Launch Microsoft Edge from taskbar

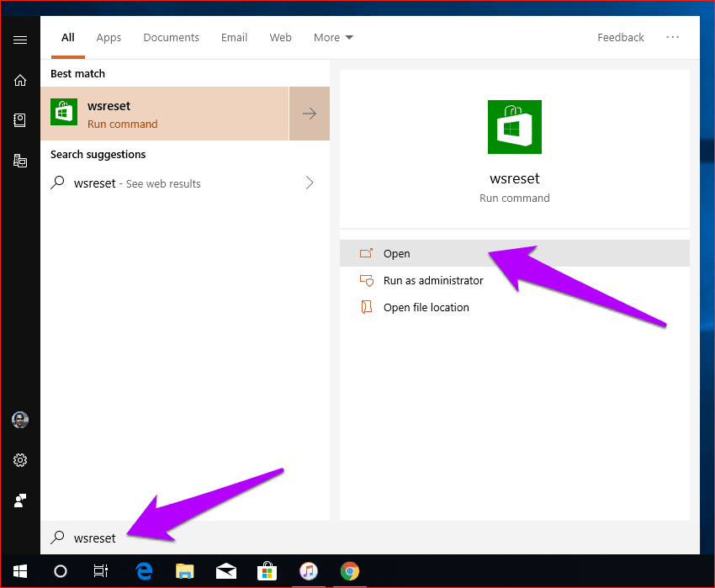144,571
